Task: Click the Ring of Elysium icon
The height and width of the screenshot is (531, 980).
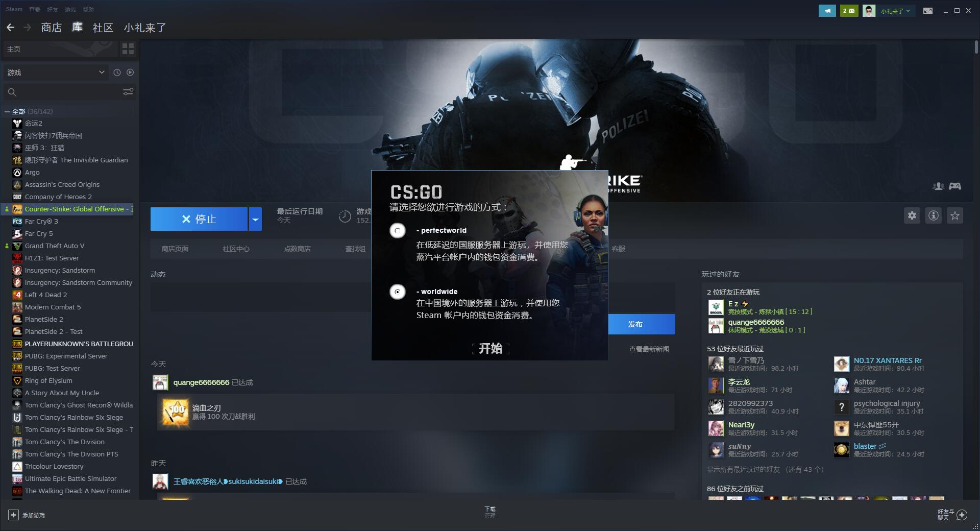Action: click(17, 380)
